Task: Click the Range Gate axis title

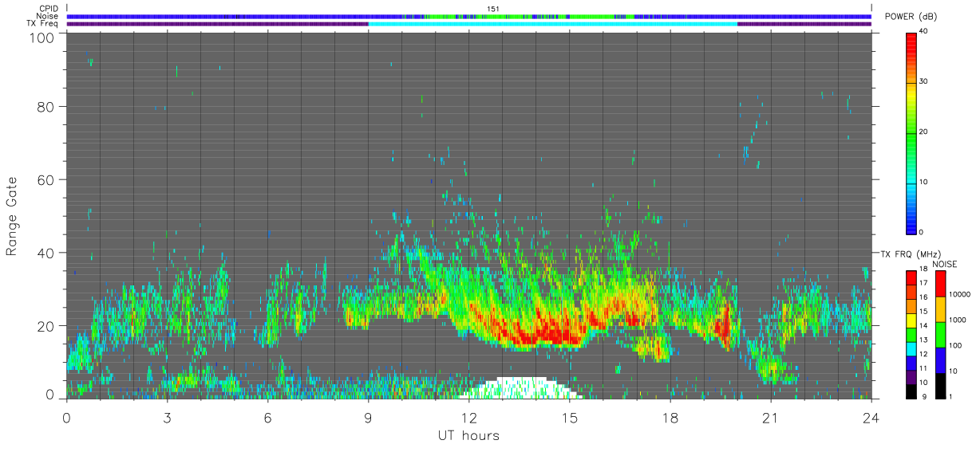Action: 12,216
